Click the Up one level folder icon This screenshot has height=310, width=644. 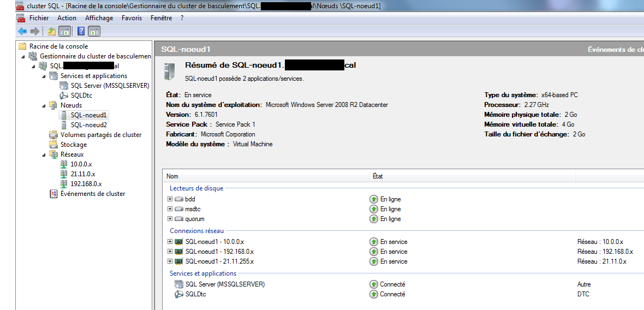[52, 32]
